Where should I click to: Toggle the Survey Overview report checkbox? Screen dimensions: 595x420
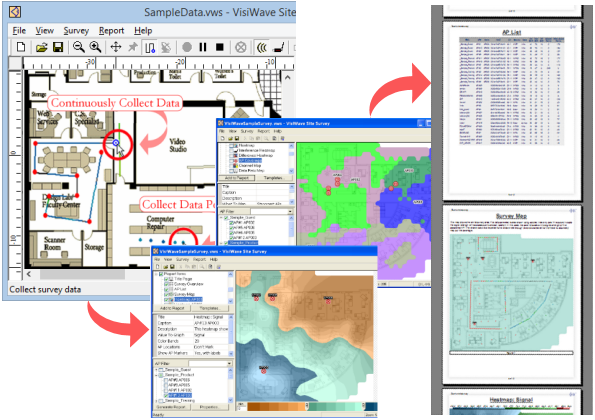(x=166, y=284)
